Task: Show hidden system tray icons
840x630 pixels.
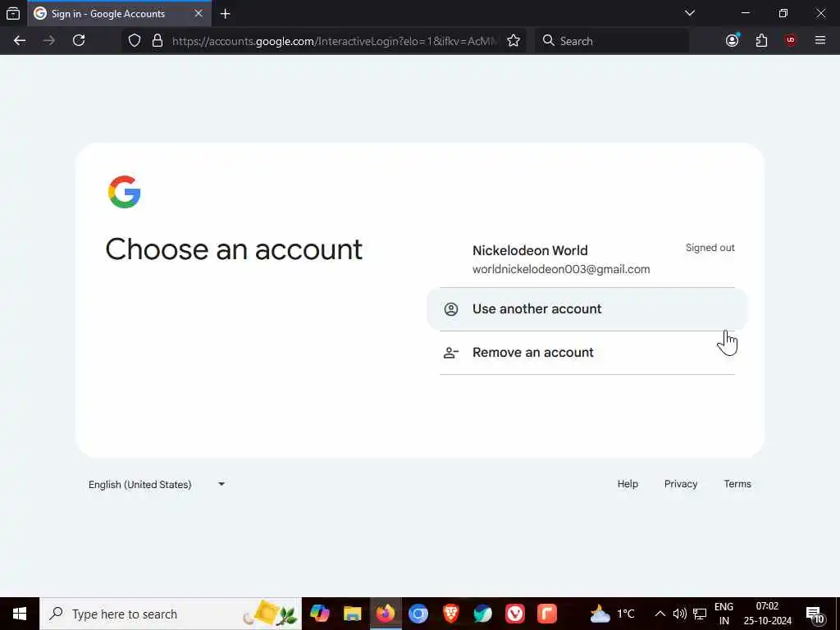Action: pos(660,614)
